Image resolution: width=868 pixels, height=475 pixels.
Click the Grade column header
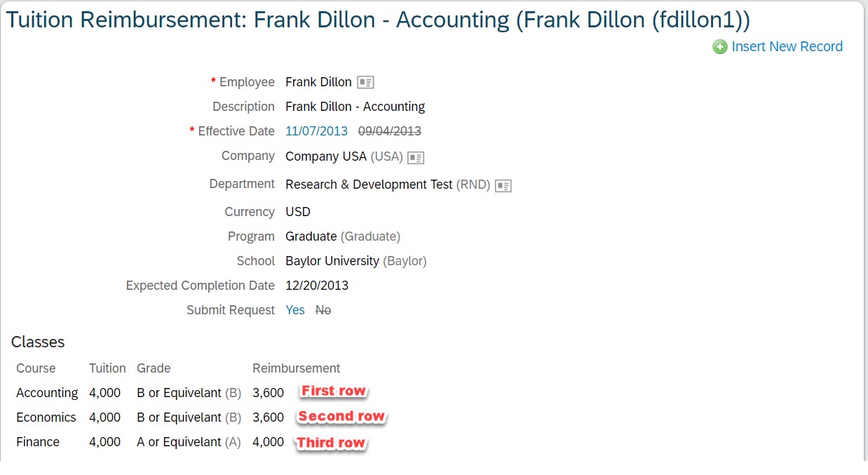(154, 368)
